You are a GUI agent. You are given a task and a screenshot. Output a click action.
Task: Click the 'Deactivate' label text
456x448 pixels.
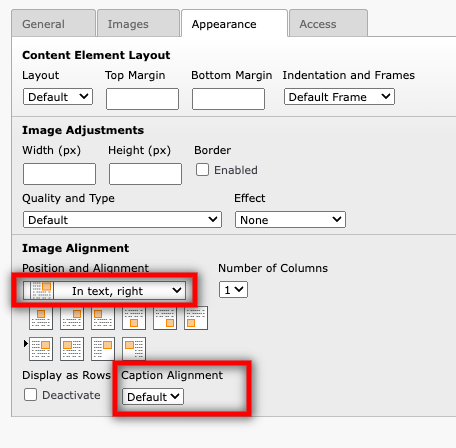pos(71,395)
